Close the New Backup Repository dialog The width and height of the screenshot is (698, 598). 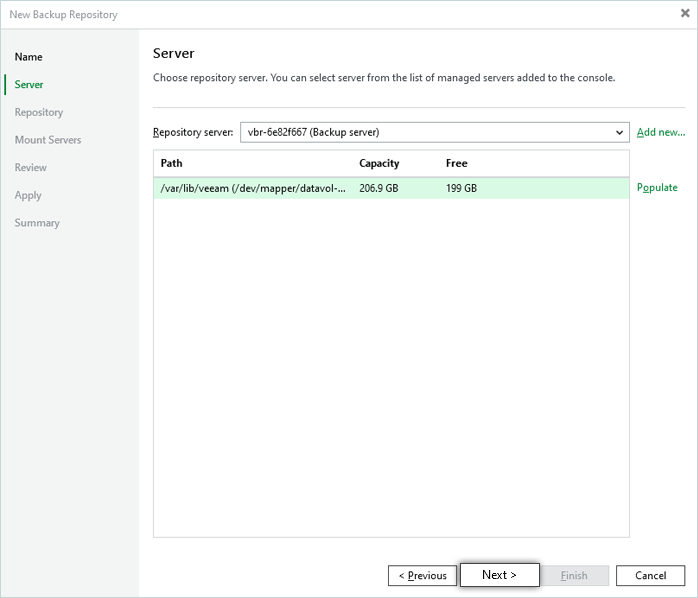684,14
